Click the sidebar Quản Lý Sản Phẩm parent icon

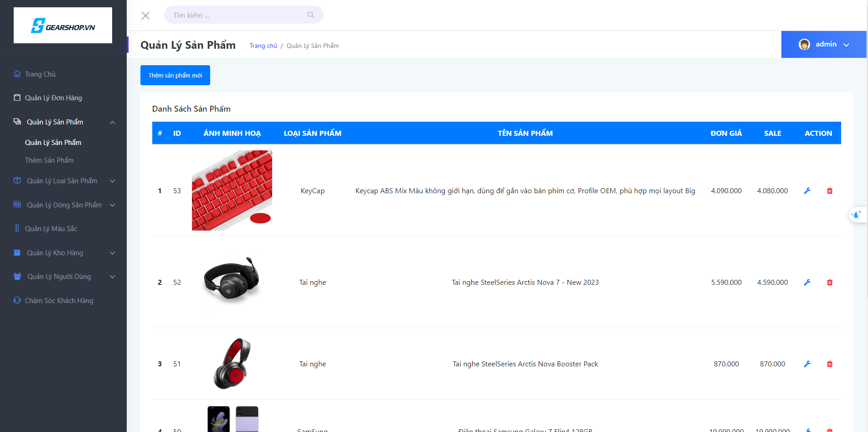(17, 122)
